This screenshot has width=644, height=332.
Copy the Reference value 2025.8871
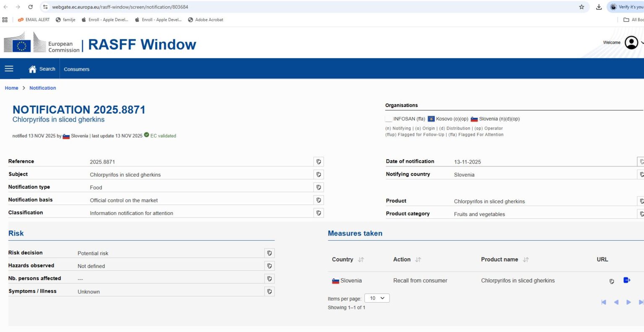319,162
